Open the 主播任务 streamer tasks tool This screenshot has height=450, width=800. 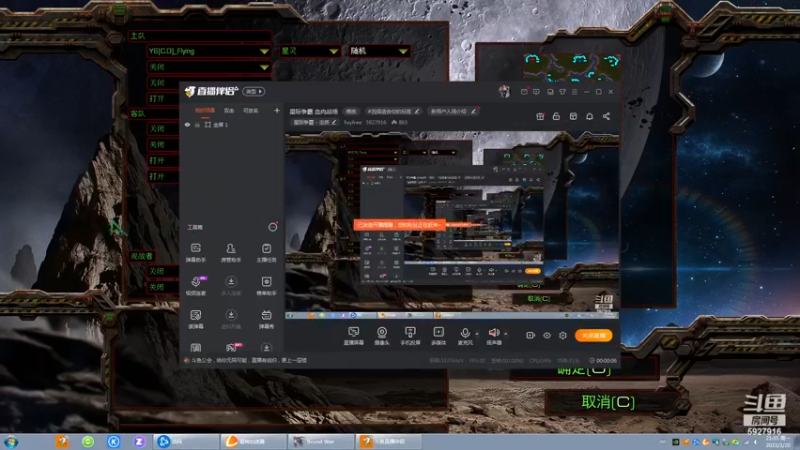tap(266, 252)
